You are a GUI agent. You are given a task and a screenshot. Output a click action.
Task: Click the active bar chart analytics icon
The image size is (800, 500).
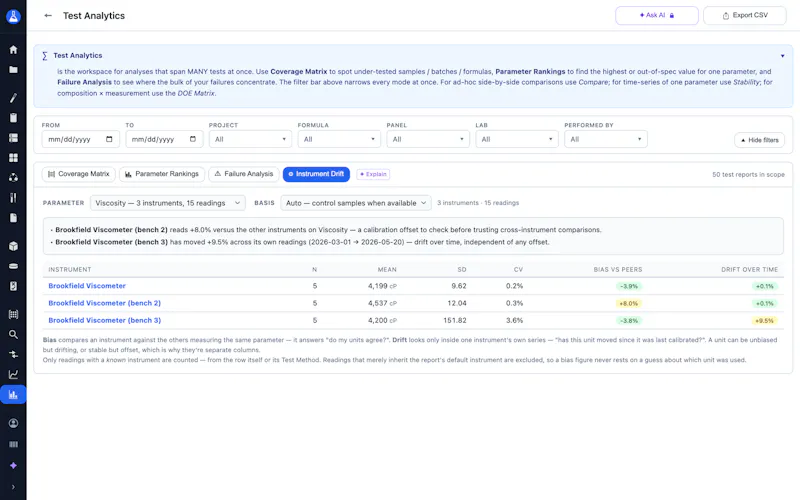point(13,394)
